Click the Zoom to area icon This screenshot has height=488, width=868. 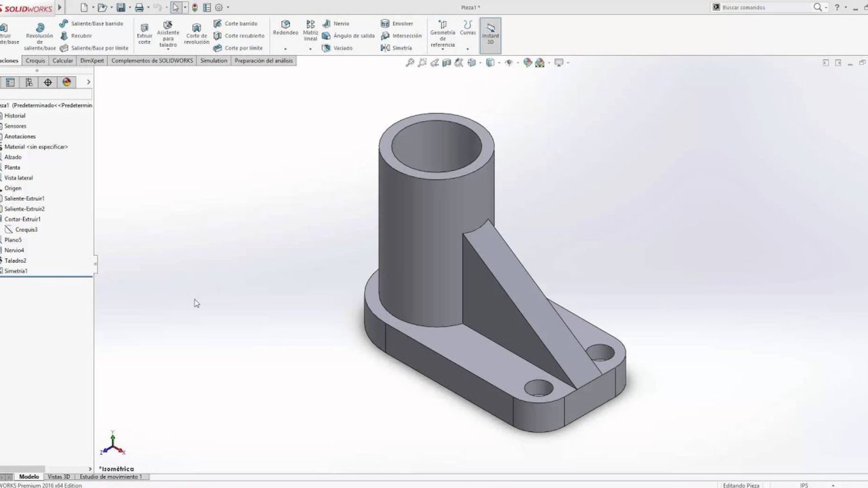click(422, 63)
